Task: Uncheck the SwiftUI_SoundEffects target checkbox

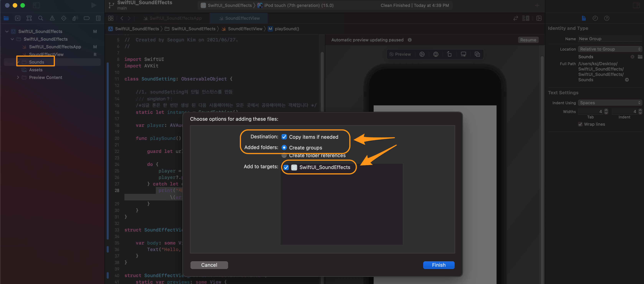Action: [x=286, y=167]
